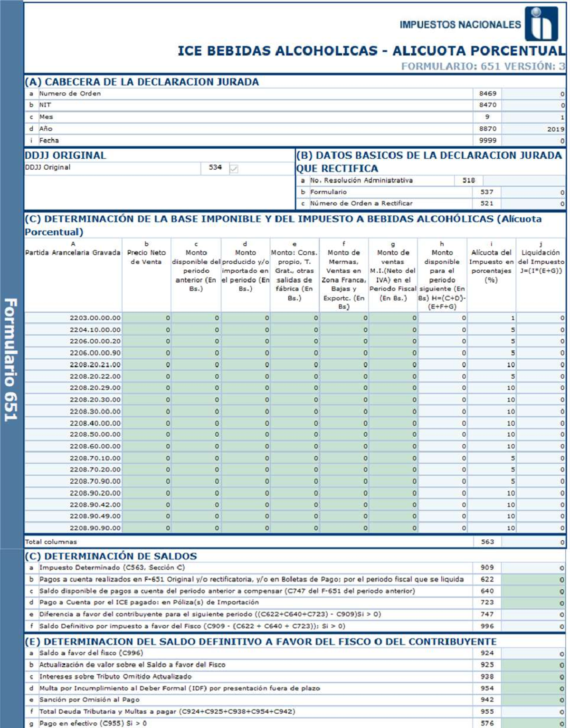The image size is (570, 728).
Task: Click the Formulario 651 vertical side tab
Action: pyautogui.click(x=11, y=359)
